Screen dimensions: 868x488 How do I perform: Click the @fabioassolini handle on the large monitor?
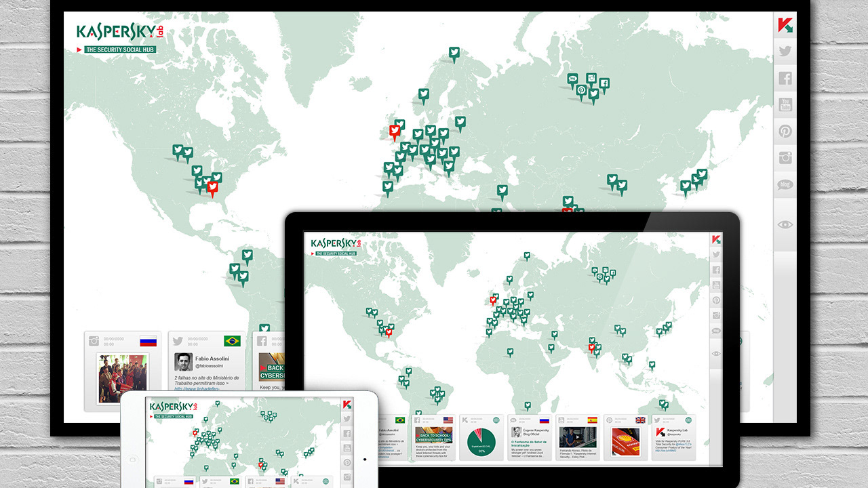[211, 366]
